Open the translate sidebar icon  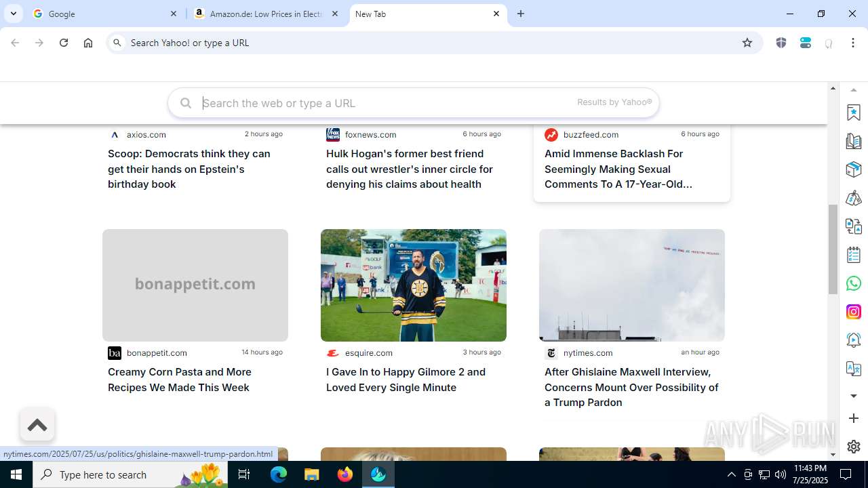coord(854,369)
